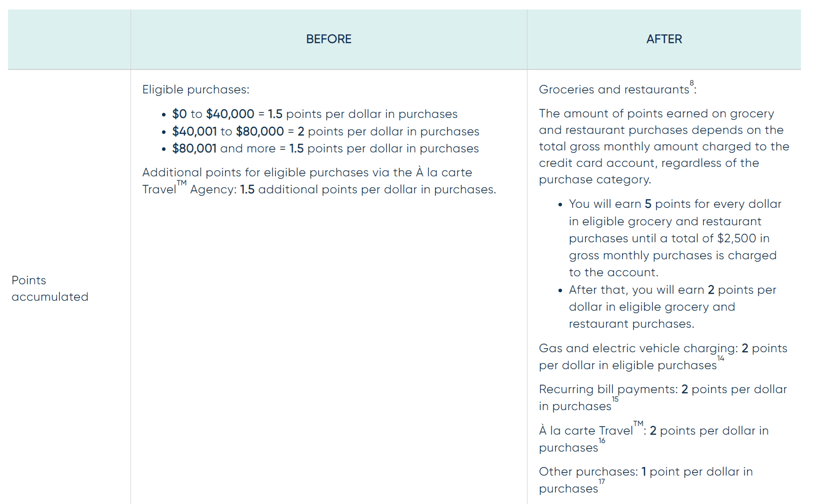Open footnote 14 after gas charging purchases
This screenshot has width=821, height=504.
tap(720, 359)
